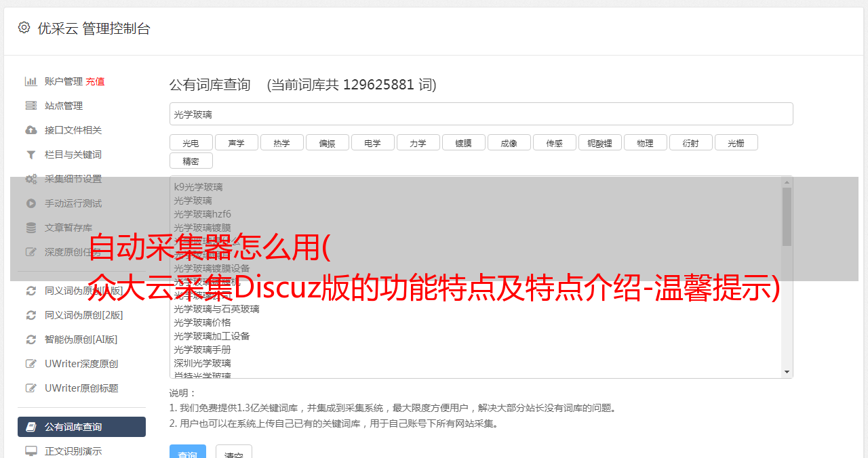Click the 物理 tag button

645,143
